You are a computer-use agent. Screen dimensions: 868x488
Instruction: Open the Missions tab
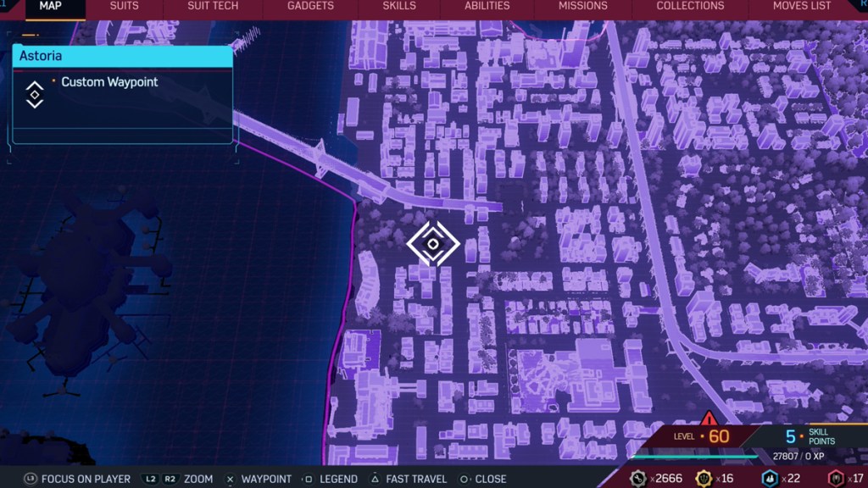point(582,6)
